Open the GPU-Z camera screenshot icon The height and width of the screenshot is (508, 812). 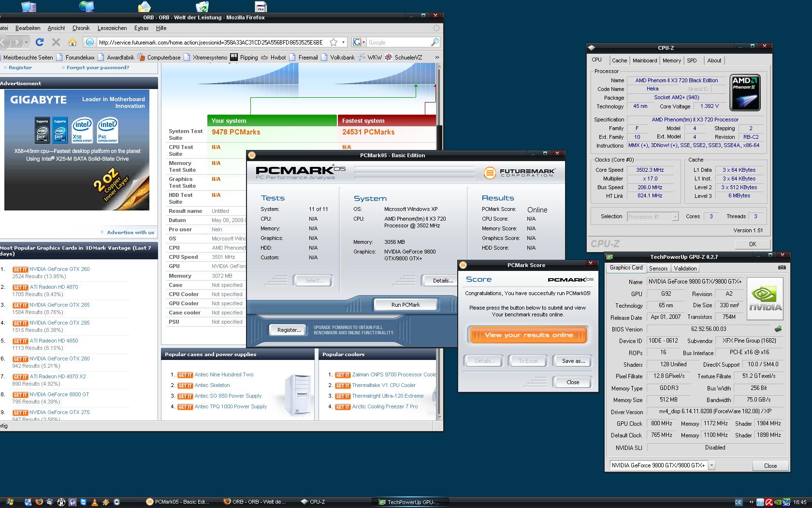[x=782, y=268]
